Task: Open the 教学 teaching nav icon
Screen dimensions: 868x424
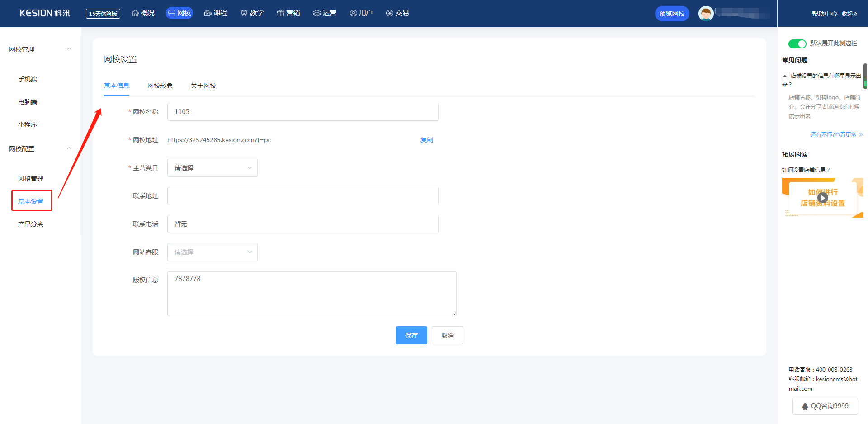Action: click(244, 13)
